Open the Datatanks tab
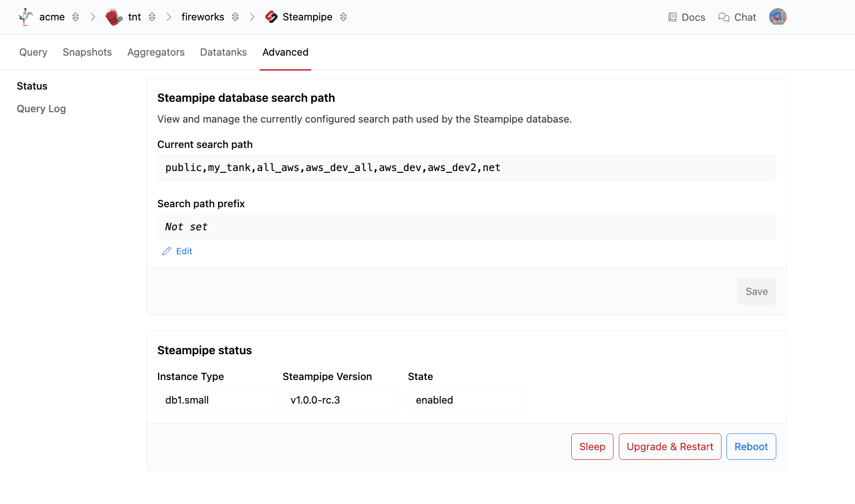The image size is (855, 504). pos(223,52)
